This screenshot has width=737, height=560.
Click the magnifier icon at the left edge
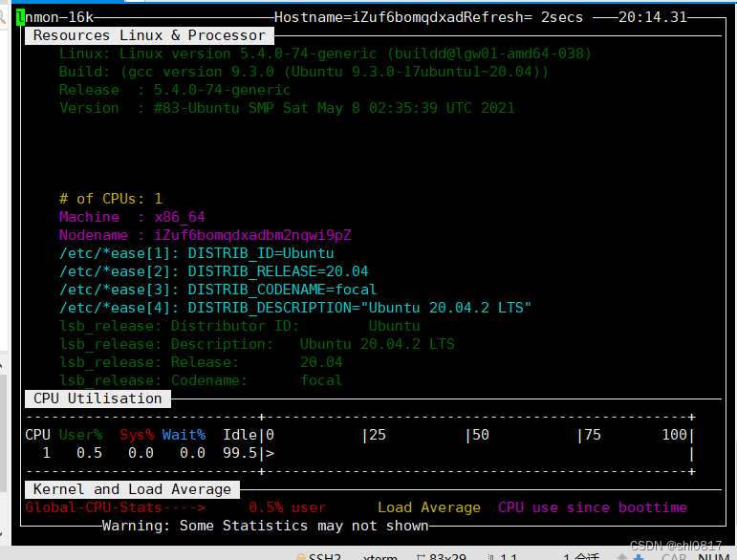[x=2, y=18]
